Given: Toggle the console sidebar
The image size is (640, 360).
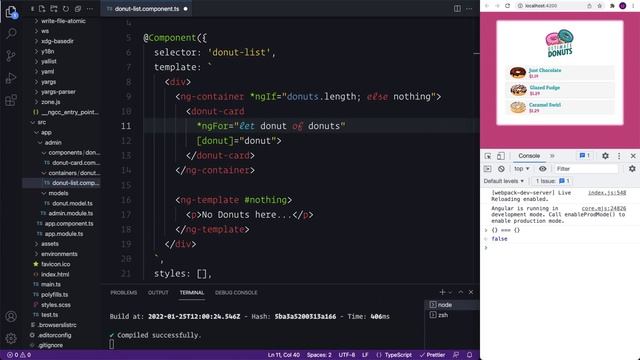Looking at the screenshot, I should [x=487, y=169].
